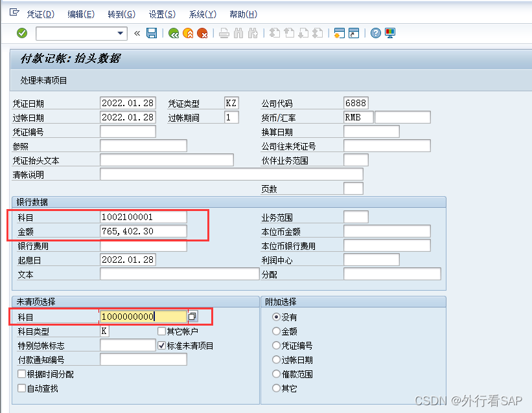The width and height of the screenshot is (532, 413).
Task: Click the 清帐说明 input field
Action: point(231,174)
